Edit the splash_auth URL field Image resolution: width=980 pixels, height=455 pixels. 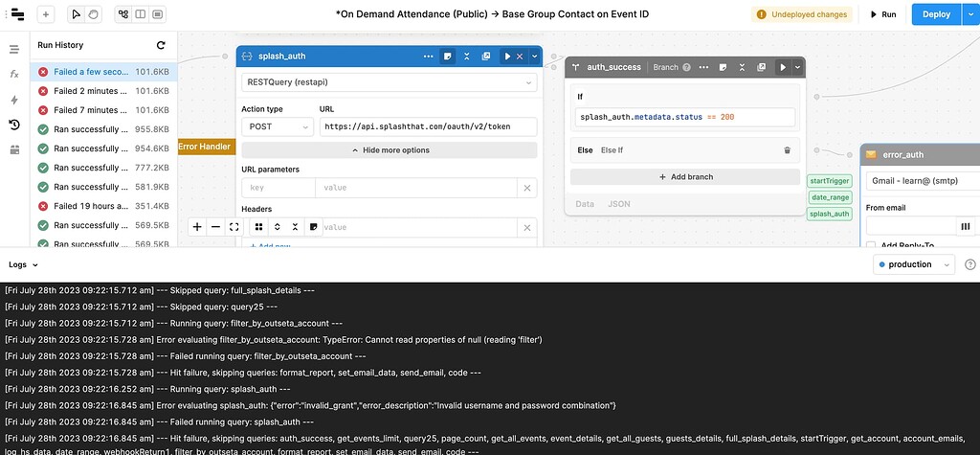tap(428, 126)
